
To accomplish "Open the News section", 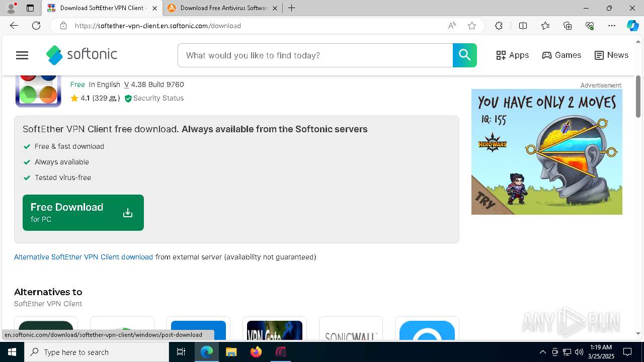I will click(611, 55).
